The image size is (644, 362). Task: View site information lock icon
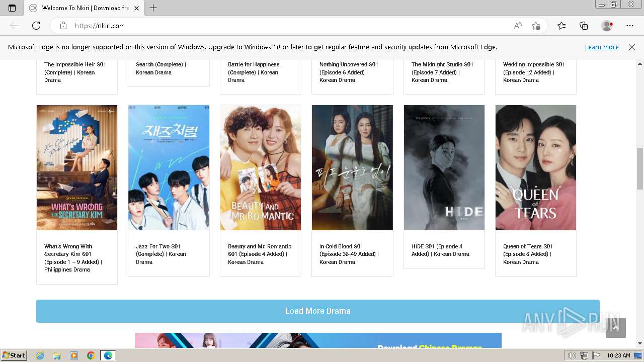point(63,26)
